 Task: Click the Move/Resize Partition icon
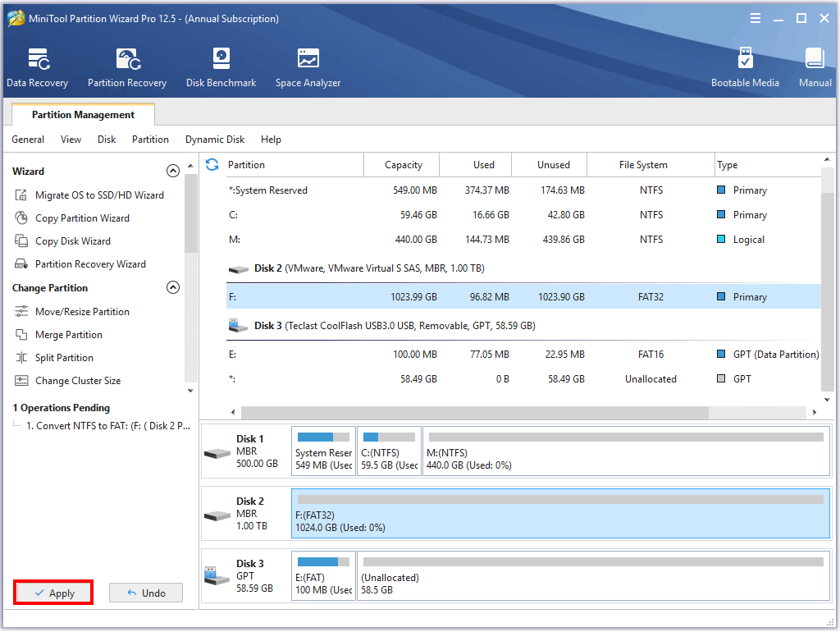tap(21, 311)
